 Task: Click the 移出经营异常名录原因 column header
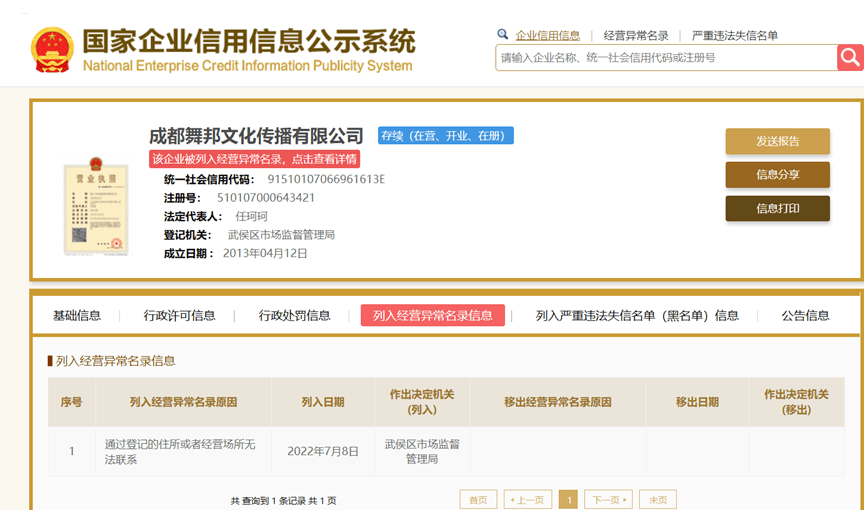coord(558,402)
